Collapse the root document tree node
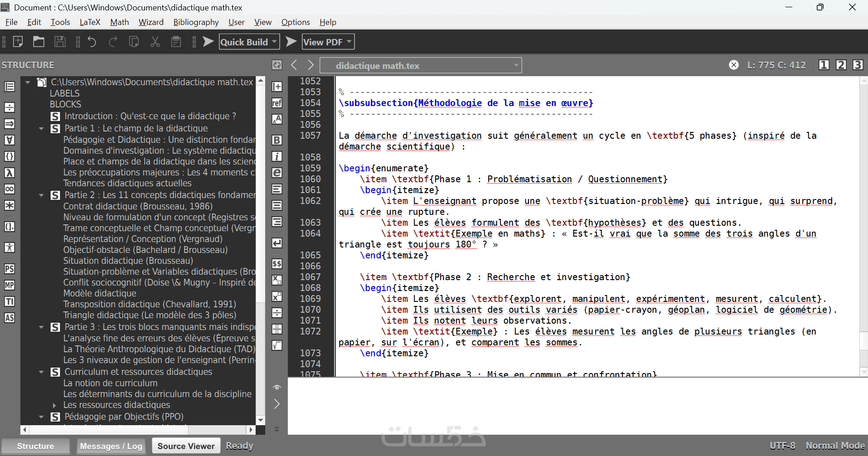This screenshot has width=868, height=456. [28, 82]
